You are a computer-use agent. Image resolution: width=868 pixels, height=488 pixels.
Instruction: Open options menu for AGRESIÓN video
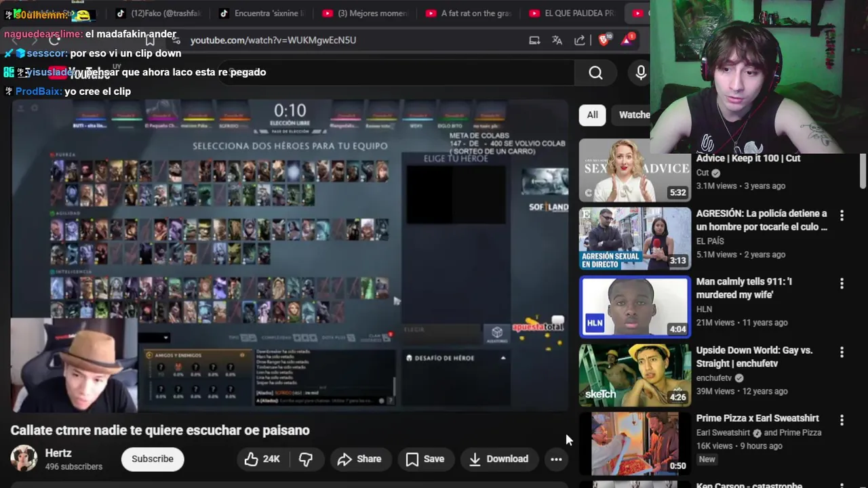pos(842,216)
